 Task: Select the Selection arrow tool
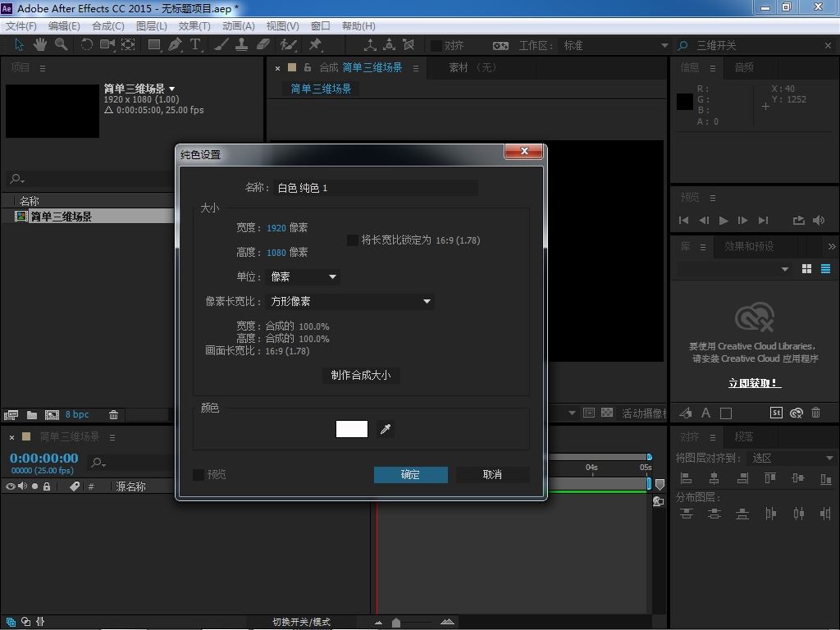click(19, 44)
